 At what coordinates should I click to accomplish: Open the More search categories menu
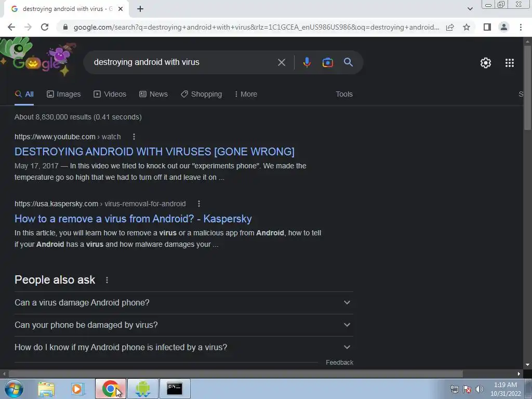tap(246, 95)
